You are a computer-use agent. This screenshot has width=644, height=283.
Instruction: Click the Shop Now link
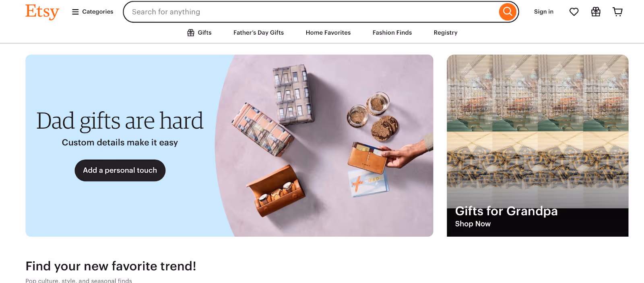click(473, 224)
